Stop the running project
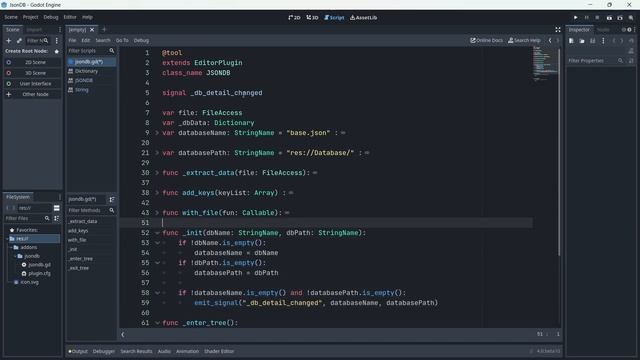The width and height of the screenshot is (640, 360). click(597, 18)
